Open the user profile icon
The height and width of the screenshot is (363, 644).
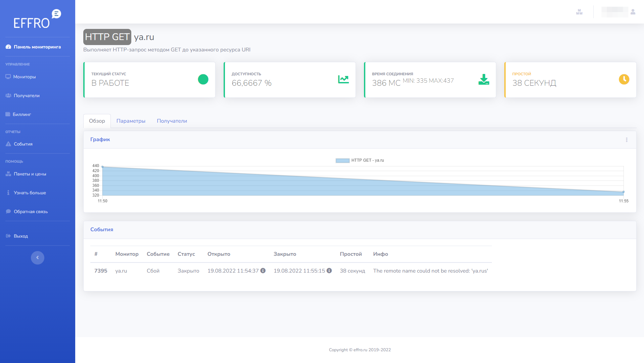click(x=633, y=12)
